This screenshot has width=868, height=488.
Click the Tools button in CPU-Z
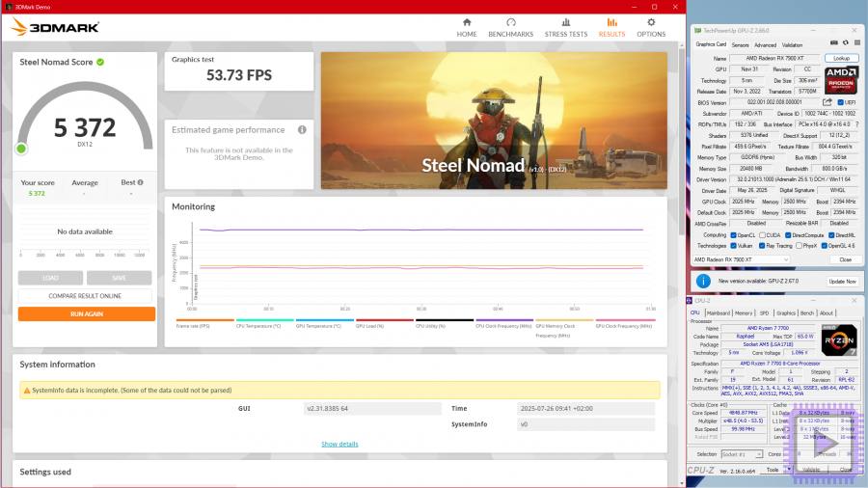tap(773, 470)
